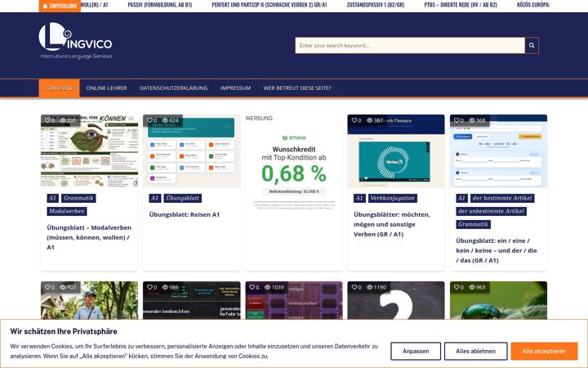Screen dimensions: 588x368
Task: Click the eye view count 624 icon
Action: coord(165,120)
